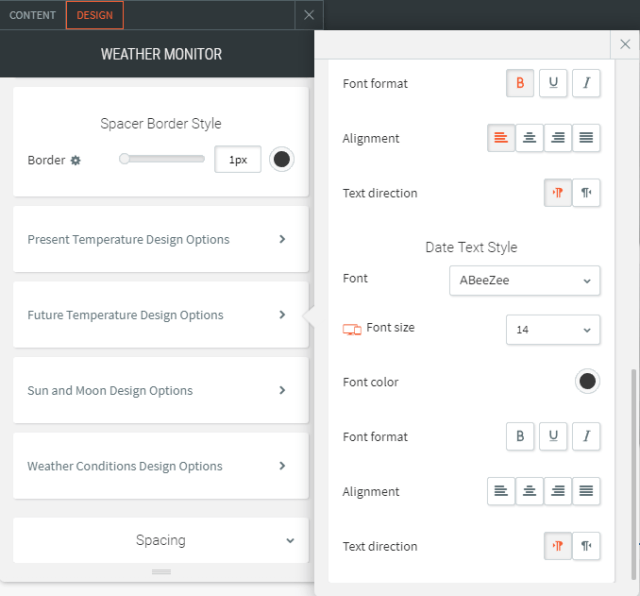Open the Font size 14 dropdown

coord(553,329)
